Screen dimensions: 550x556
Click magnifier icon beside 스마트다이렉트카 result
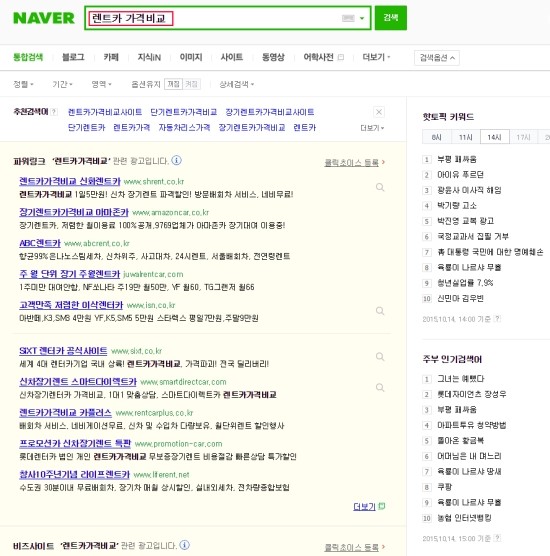(380, 388)
